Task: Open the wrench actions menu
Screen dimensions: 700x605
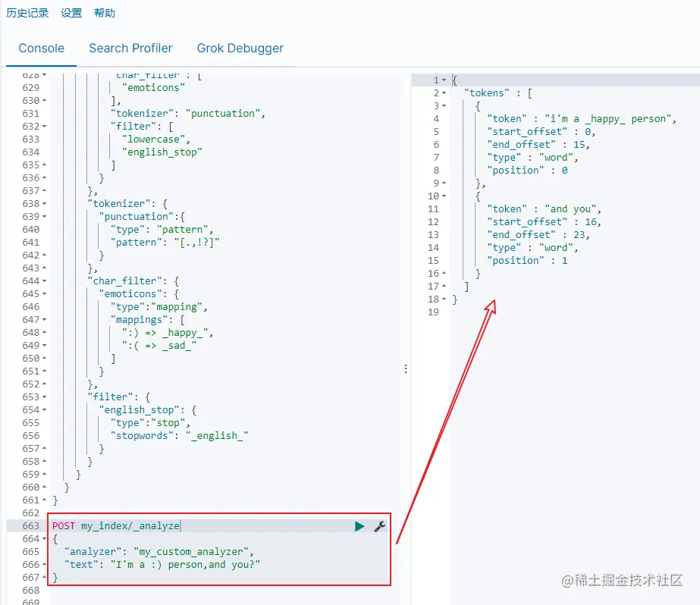Action: coord(380,526)
